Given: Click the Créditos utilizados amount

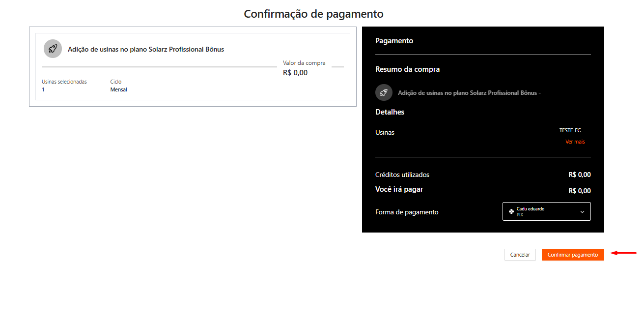Looking at the screenshot, I should [x=579, y=175].
